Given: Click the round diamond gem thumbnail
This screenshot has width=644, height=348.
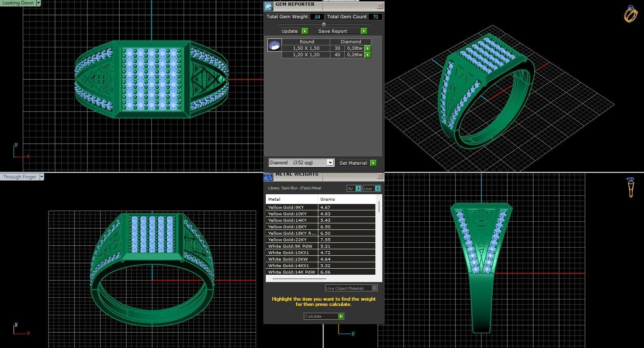Looking at the screenshot, I should pos(274,45).
